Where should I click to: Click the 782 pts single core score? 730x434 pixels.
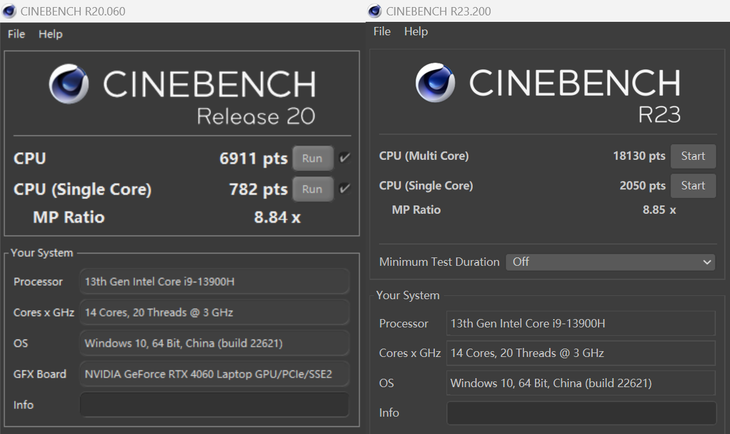tap(258, 189)
